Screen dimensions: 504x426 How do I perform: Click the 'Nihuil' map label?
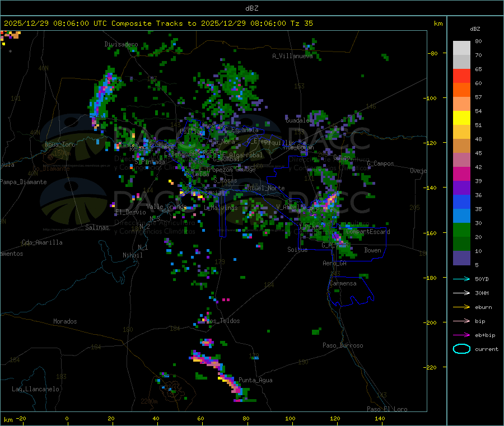click(x=132, y=255)
